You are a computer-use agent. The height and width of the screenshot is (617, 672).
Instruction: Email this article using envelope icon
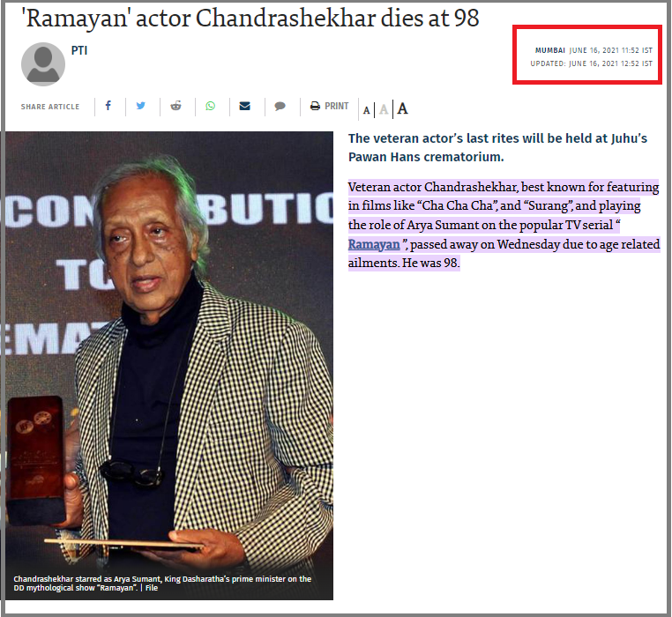(x=244, y=106)
